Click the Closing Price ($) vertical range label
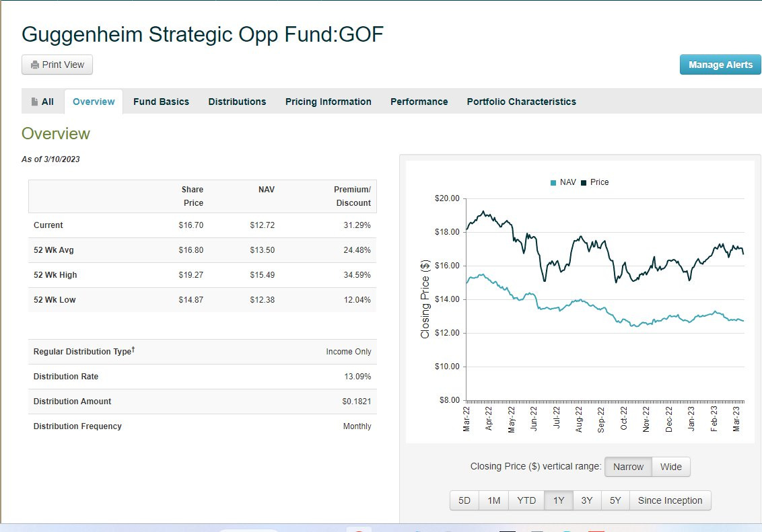Screen dimensions: 762x532 click(536, 467)
